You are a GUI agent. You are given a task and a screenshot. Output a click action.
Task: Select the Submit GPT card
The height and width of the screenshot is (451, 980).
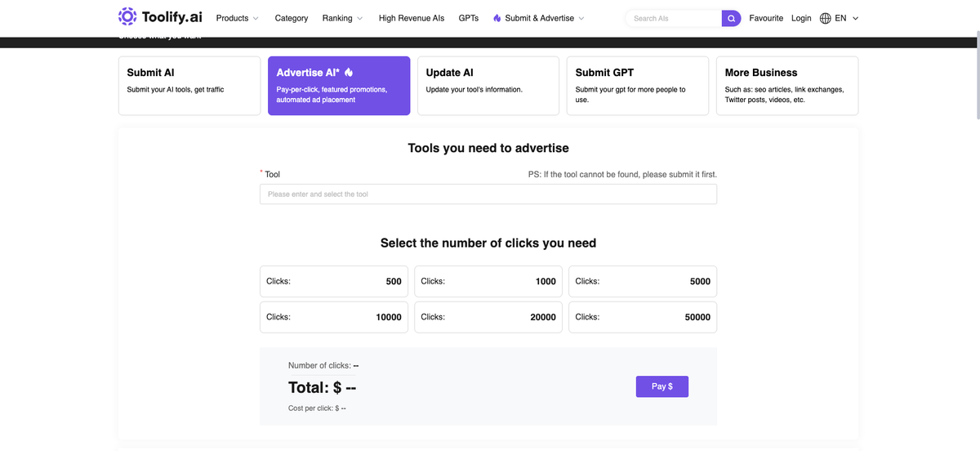638,86
